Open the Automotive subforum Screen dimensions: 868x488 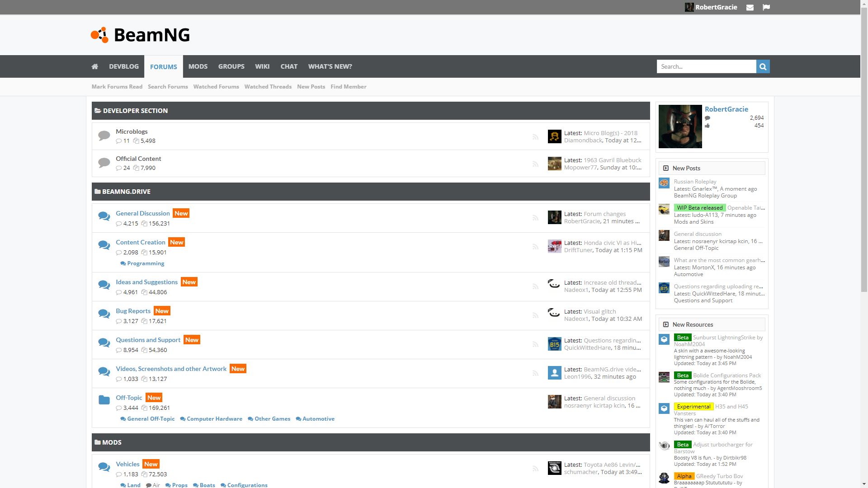click(x=315, y=419)
